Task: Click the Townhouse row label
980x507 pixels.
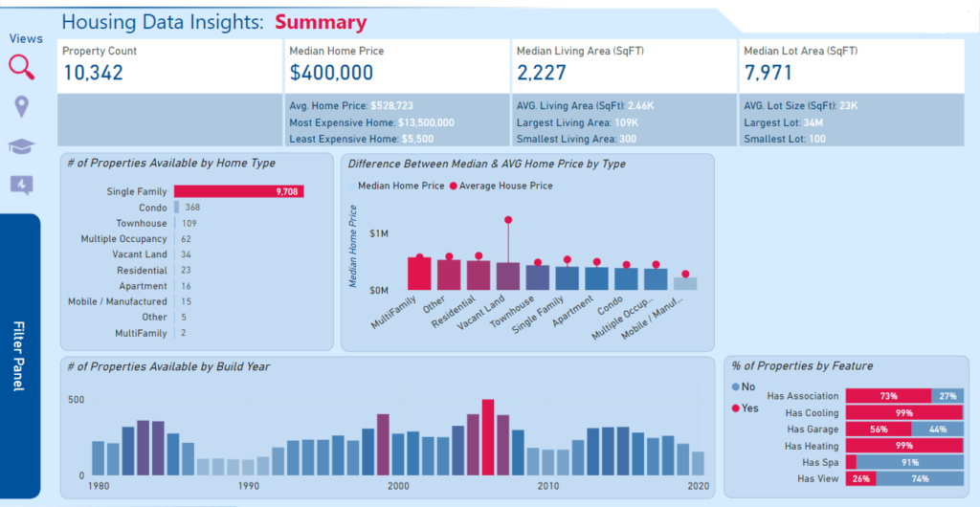Action: tap(142, 223)
